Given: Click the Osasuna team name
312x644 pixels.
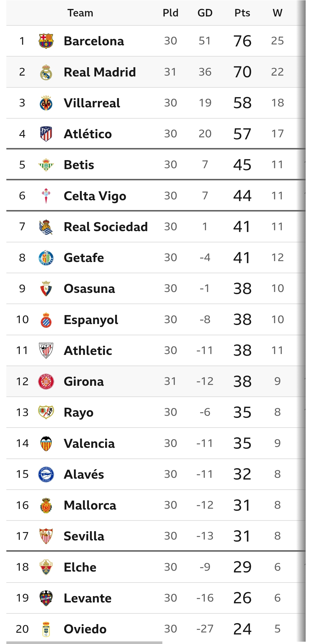Looking at the screenshot, I should click(89, 289).
